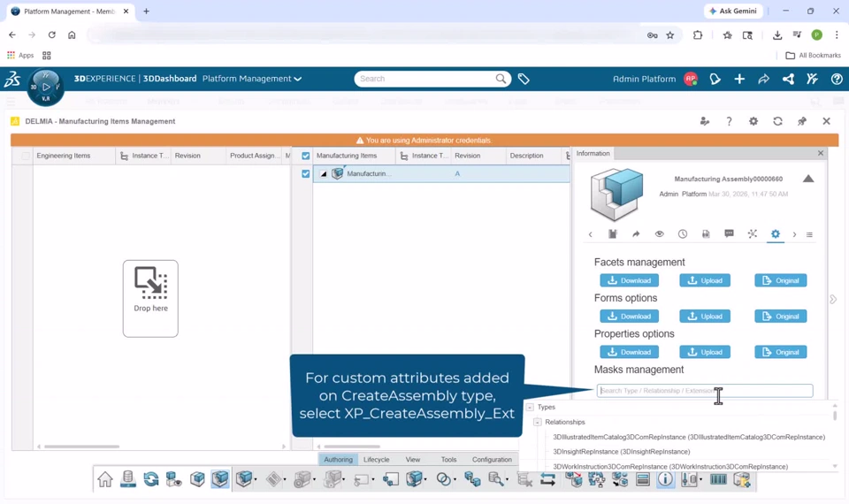Switch to the Configuration tab
The width and height of the screenshot is (849, 504).
tap(492, 459)
